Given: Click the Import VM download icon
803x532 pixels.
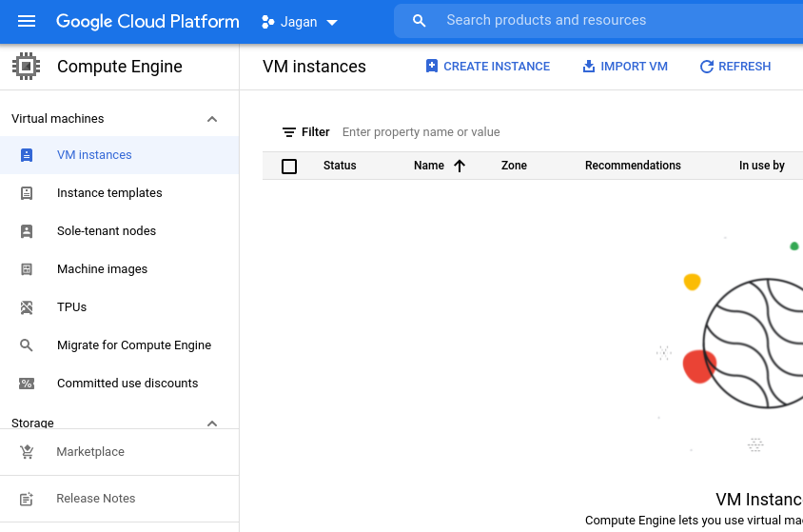Looking at the screenshot, I should tap(589, 66).
